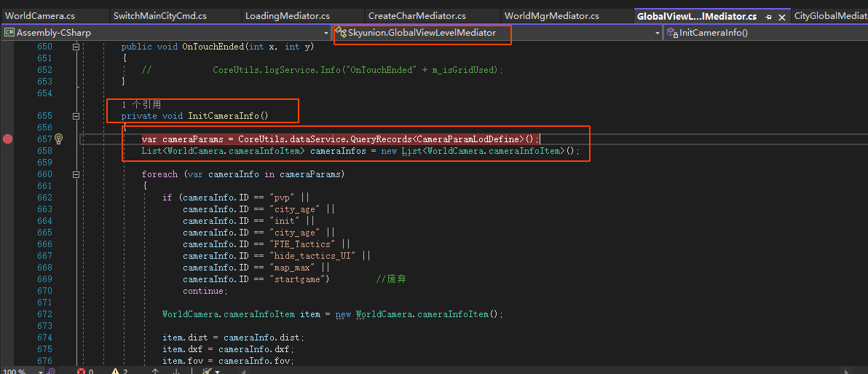
Task: Close the GlobalViewLevelMediator.cs tab
Action: pyautogui.click(x=783, y=16)
